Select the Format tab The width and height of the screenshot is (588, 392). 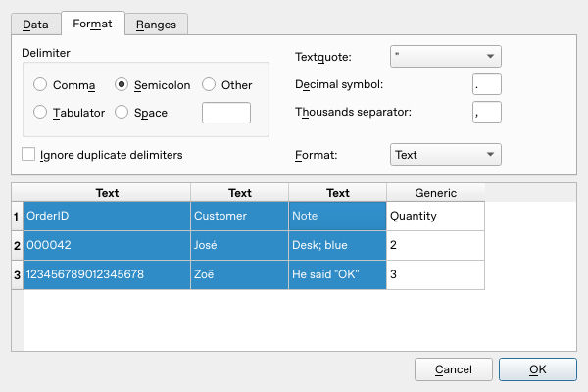click(x=93, y=24)
